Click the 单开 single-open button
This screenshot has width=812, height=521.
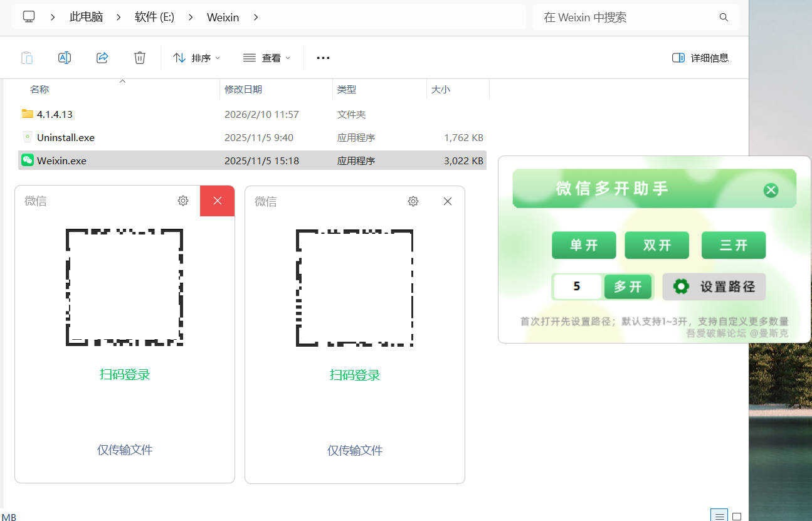[x=584, y=245]
